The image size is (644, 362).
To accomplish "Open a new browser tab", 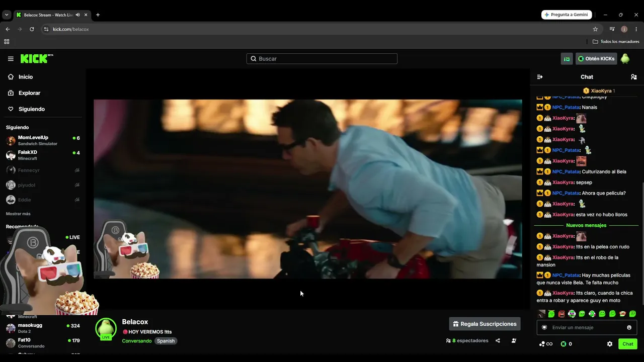I will point(98,15).
